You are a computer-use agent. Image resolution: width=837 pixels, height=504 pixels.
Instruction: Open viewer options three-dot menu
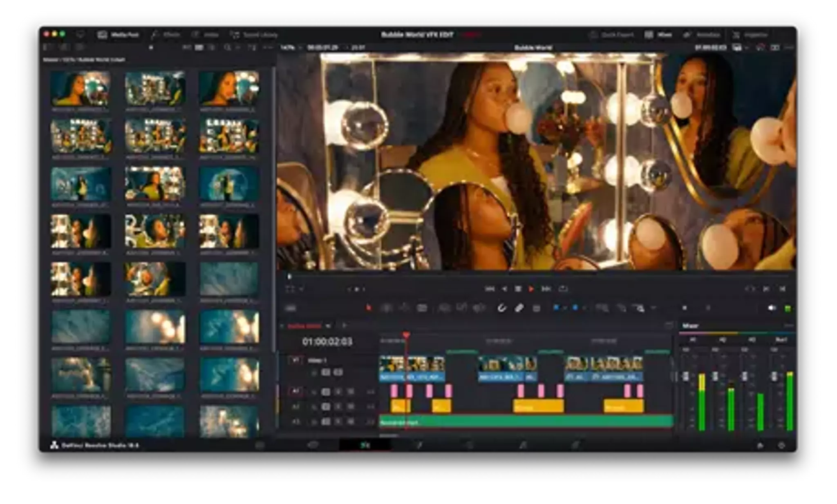[789, 48]
